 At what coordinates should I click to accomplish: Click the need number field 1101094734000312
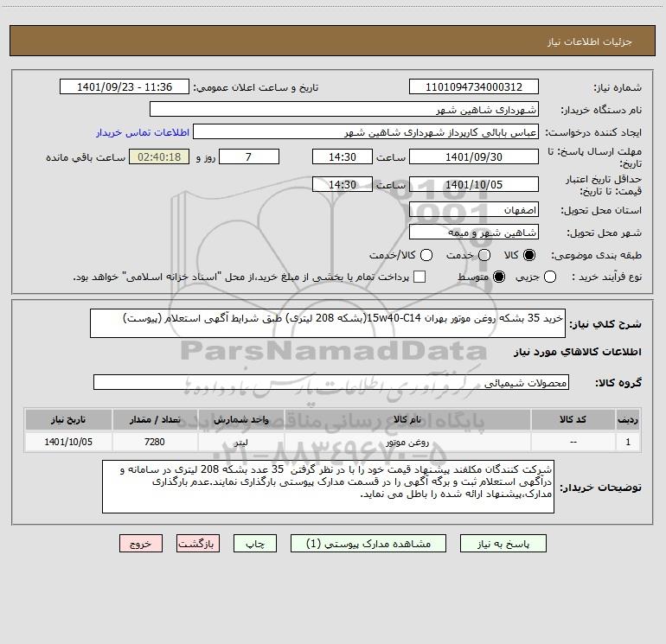tap(474, 86)
